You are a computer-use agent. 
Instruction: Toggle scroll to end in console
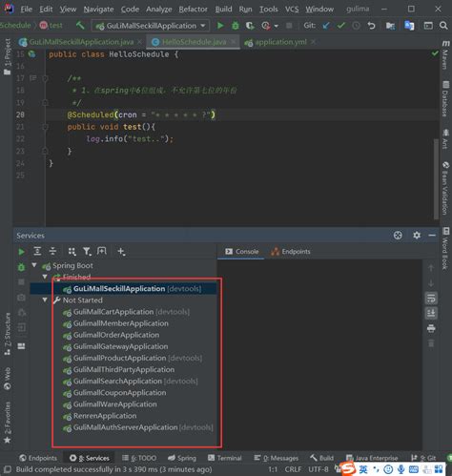[x=431, y=313]
